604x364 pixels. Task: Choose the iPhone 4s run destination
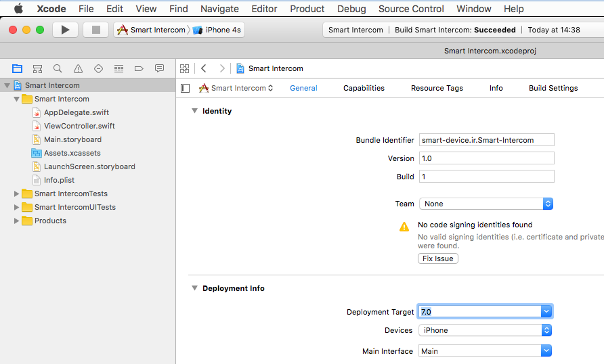coord(217,30)
